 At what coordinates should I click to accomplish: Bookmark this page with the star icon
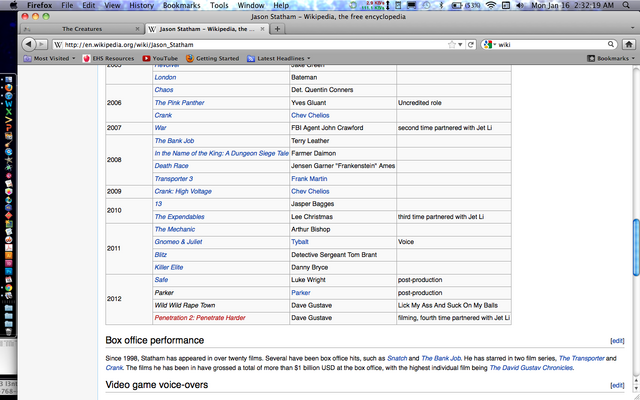[451, 44]
